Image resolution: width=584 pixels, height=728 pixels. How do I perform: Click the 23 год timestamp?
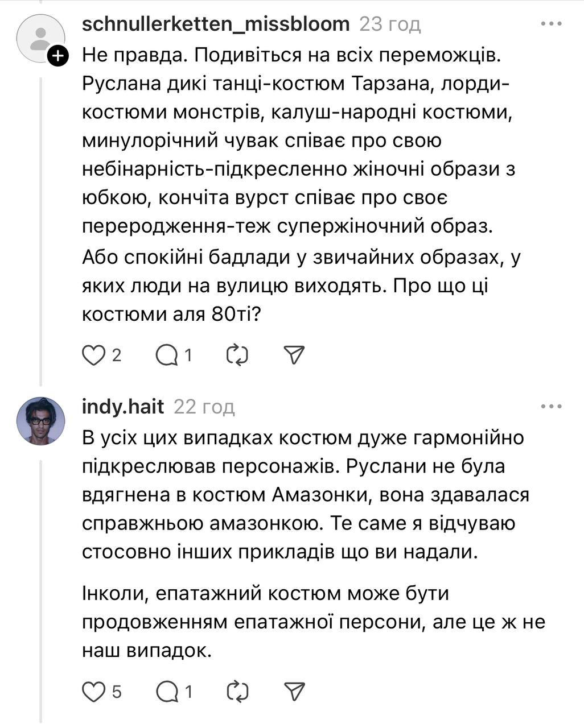pyautogui.click(x=390, y=24)
